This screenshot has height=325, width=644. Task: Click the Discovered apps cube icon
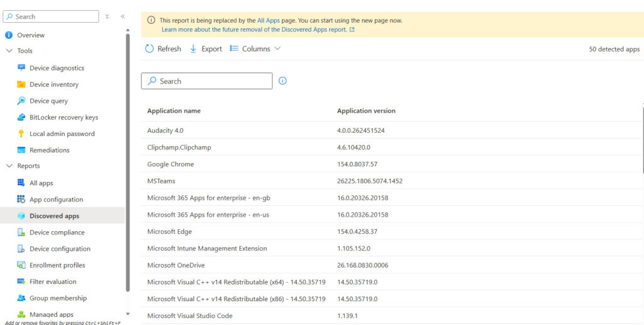[21, 216]
